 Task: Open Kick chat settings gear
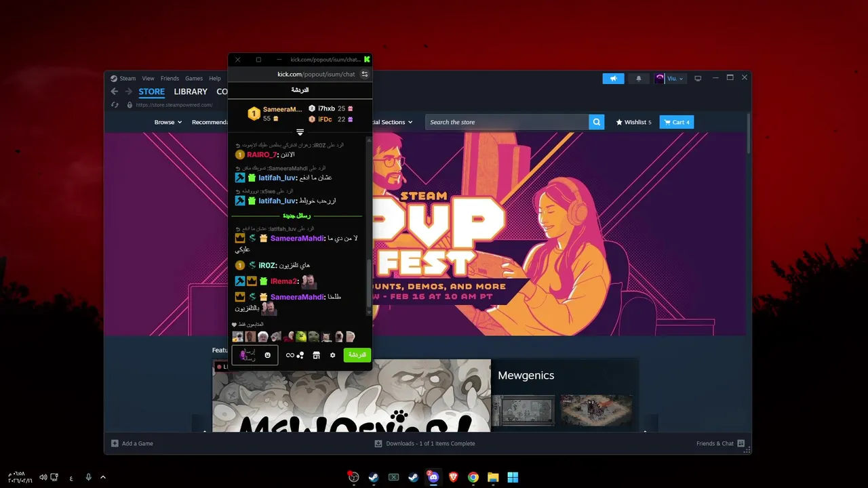tap(332, 355)
